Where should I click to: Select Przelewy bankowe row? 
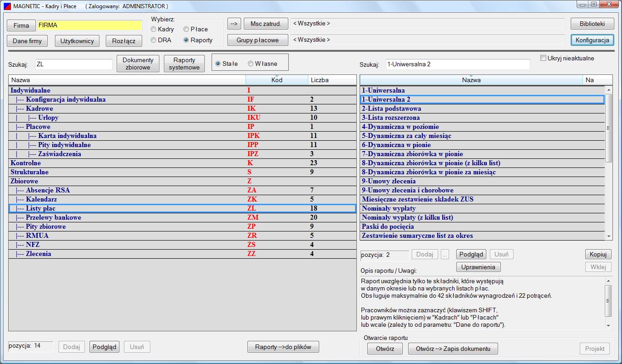[x=182, y=217]
